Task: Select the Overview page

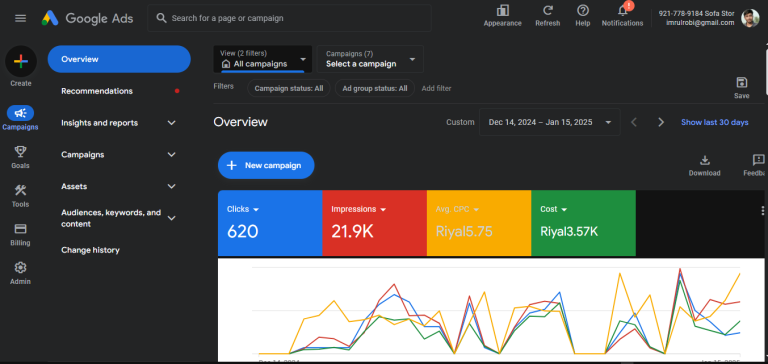Action: point(119,59)
